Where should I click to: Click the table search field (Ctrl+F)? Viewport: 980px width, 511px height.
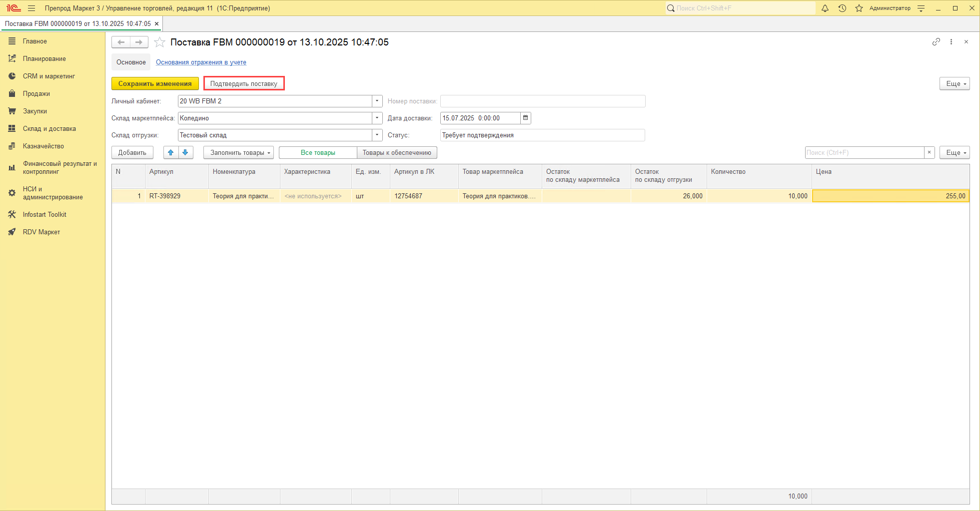click(x=864, y=153)
